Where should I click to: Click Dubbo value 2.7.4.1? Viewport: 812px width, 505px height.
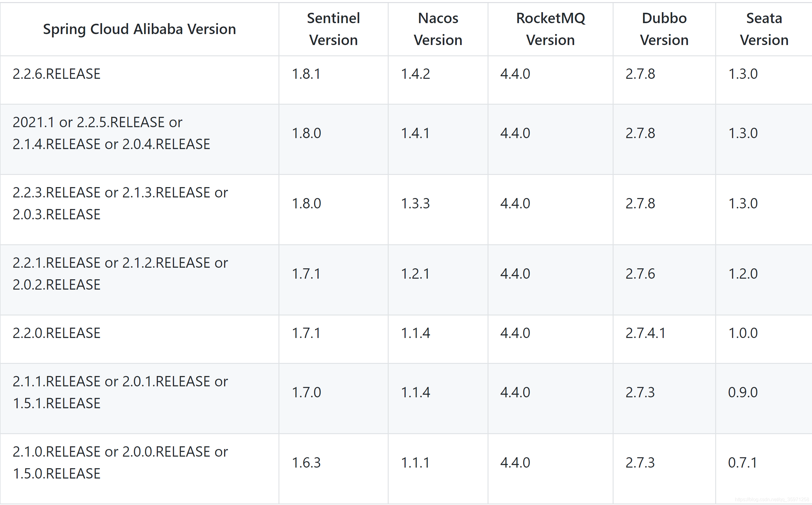(646, 333)
